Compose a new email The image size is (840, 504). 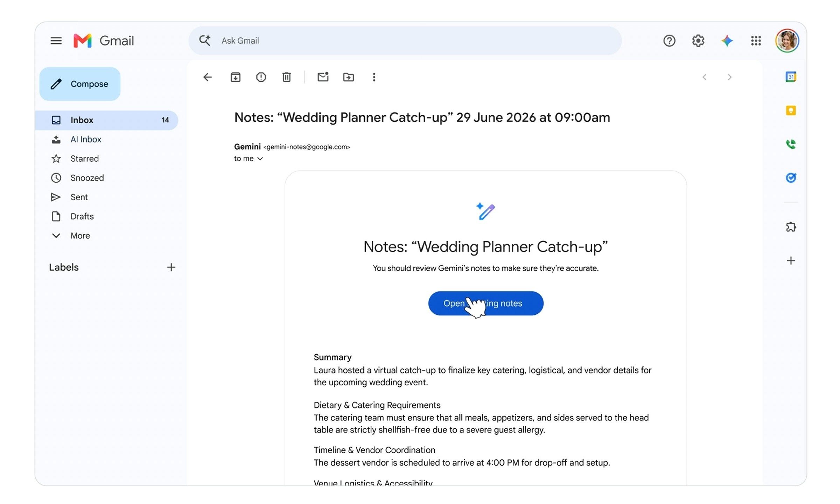(x=80, y=84)
